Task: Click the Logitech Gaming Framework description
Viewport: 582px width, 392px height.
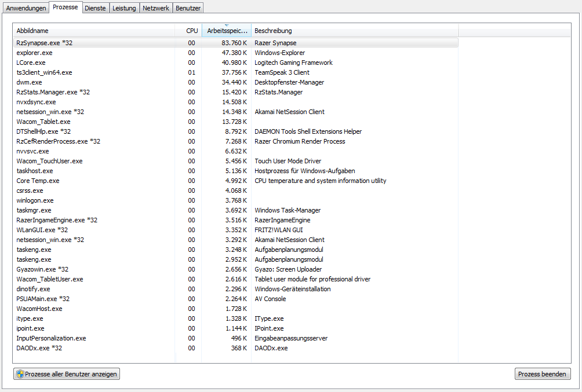Action: point(293,63)
